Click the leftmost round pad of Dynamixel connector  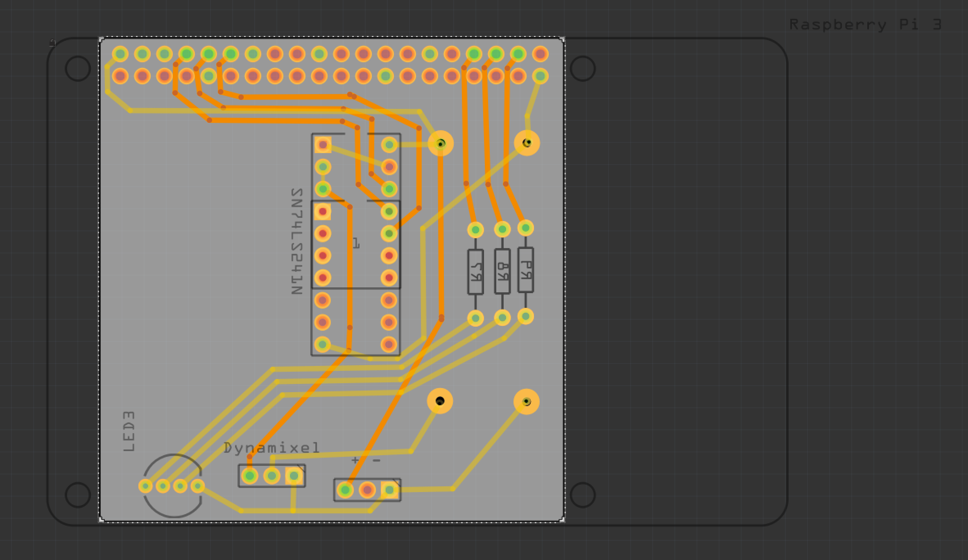click(x=249, y=476)
